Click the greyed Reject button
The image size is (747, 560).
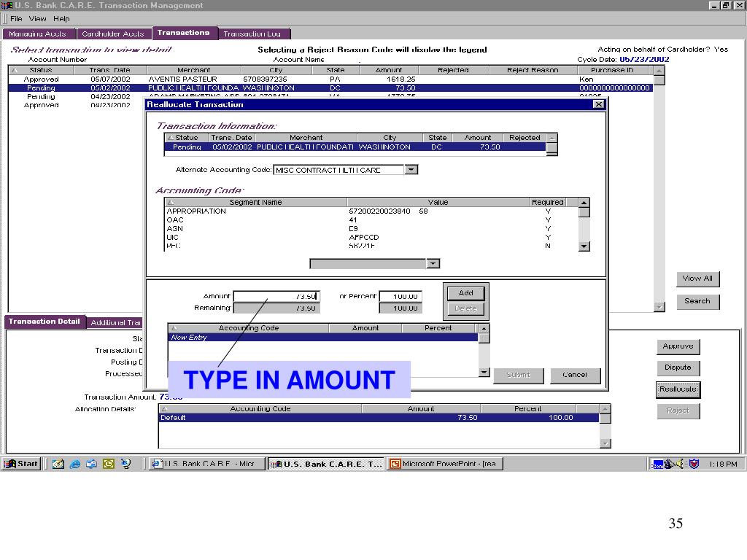(x=678, y=411)
